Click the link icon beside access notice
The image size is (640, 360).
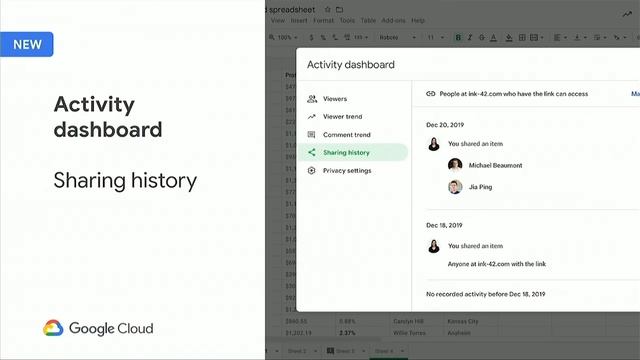(x=431, y=94)
